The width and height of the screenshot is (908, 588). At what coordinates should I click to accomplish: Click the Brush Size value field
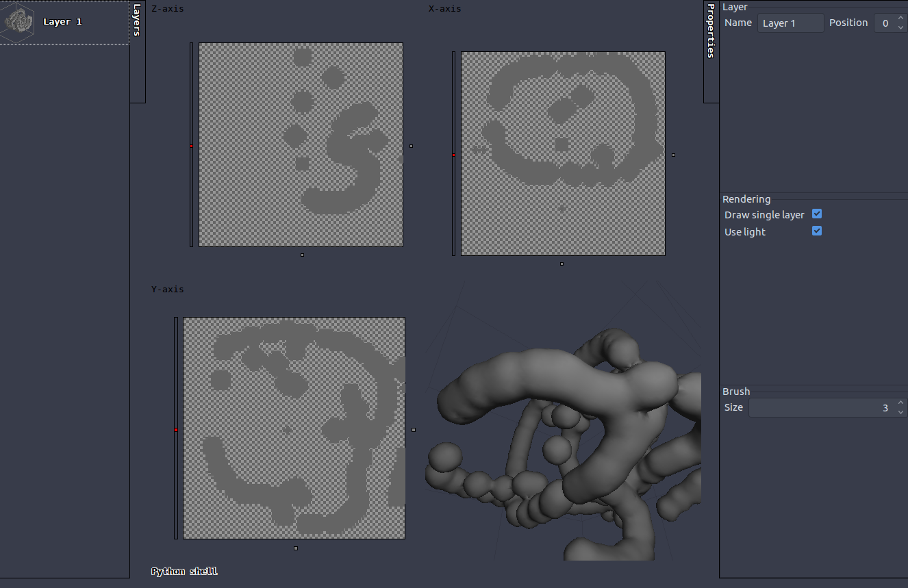[x=821, y=408]
